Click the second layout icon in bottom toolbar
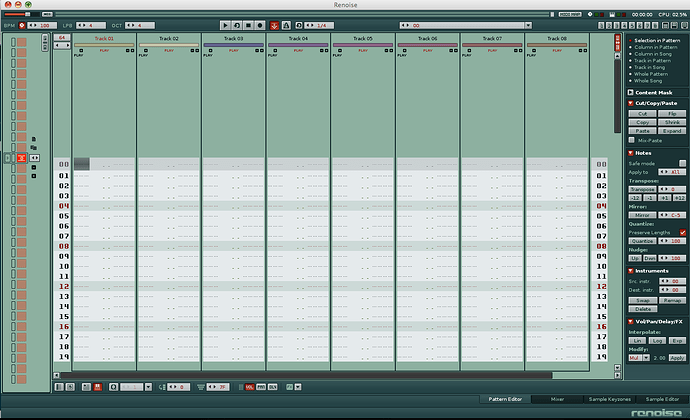 (70, 387)
